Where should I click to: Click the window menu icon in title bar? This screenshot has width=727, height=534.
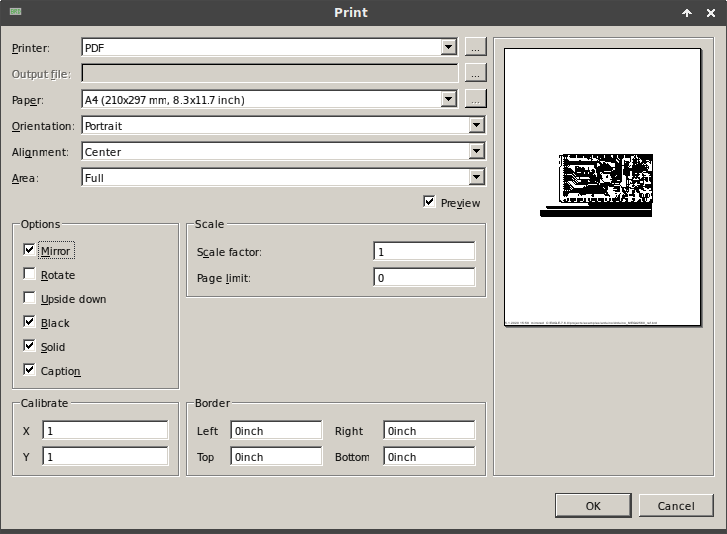coord(14,12)
